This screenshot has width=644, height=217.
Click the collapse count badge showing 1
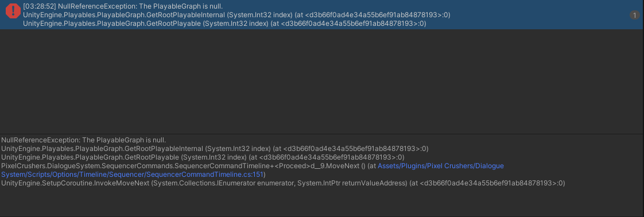(634, 15)
